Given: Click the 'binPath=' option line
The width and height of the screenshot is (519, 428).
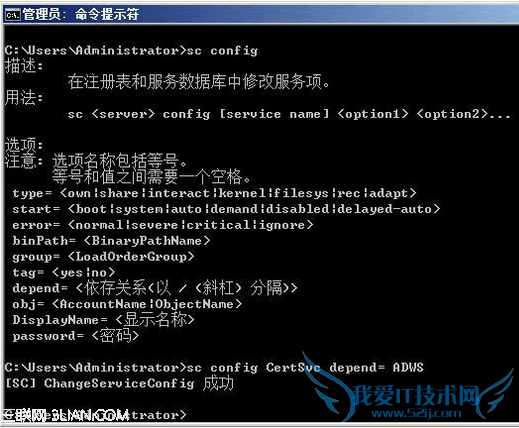Looking at the screenshot, I should 111,241.
